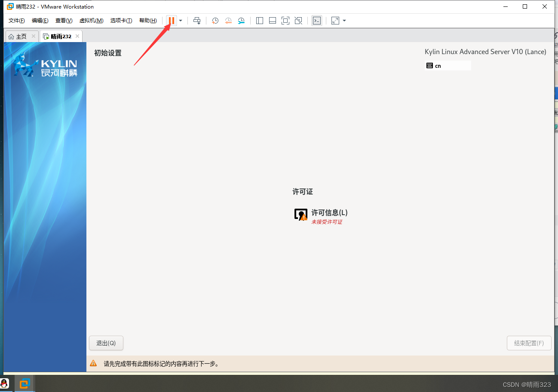This screenshot has height=392, width=558.
Task: Close the 主页 tab
Action: point(34,36)
